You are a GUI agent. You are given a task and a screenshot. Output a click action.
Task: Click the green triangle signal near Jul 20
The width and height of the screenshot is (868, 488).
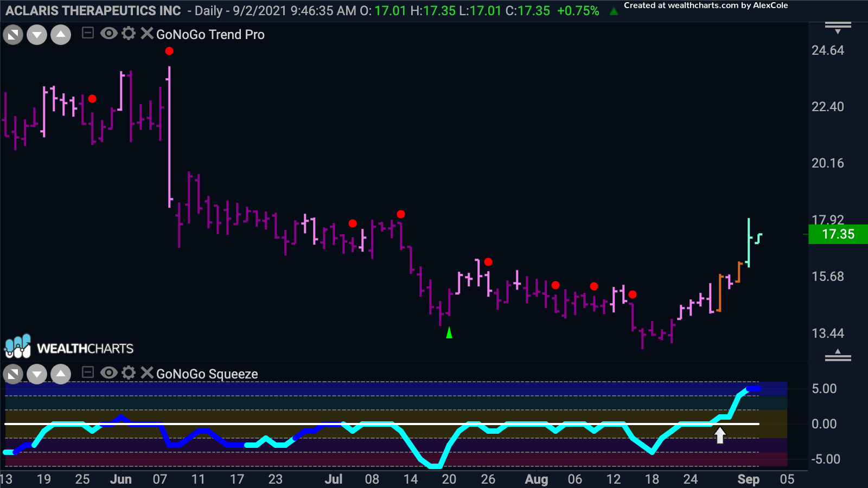coord(449,332)
